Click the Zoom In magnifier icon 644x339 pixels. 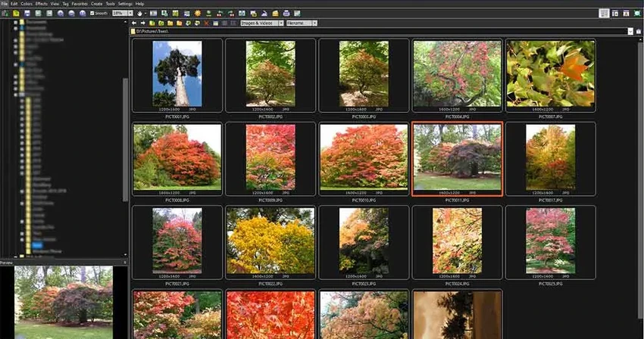pyautogui.click(x=61, y=13)
